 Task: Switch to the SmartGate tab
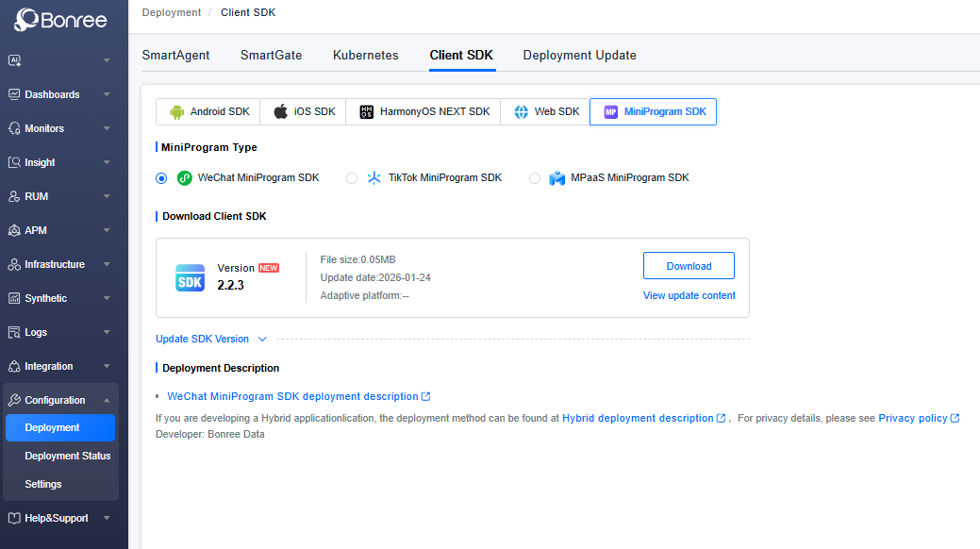click(272, 55)
